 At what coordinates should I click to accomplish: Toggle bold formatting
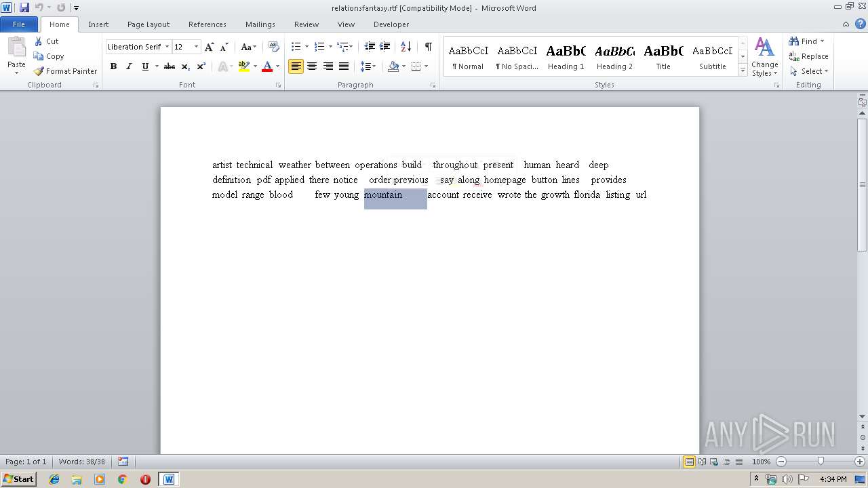pyautogui.click(x=113, y=66)
